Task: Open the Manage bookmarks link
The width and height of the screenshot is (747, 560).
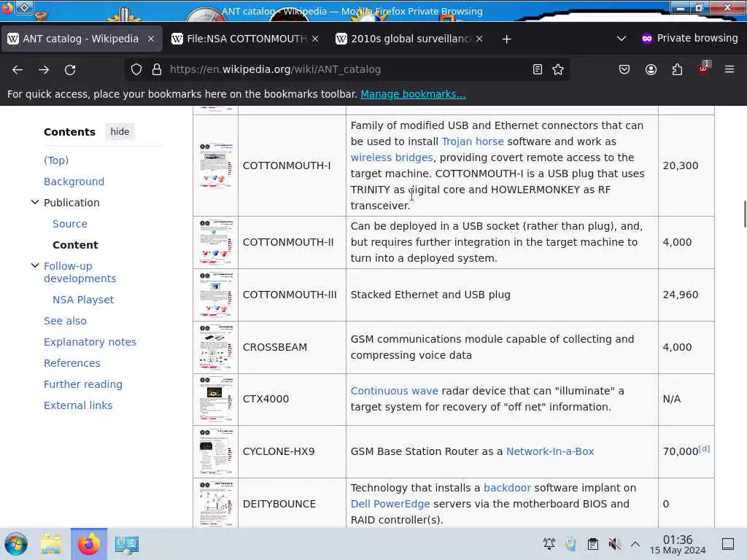Action: pos(413,94)
